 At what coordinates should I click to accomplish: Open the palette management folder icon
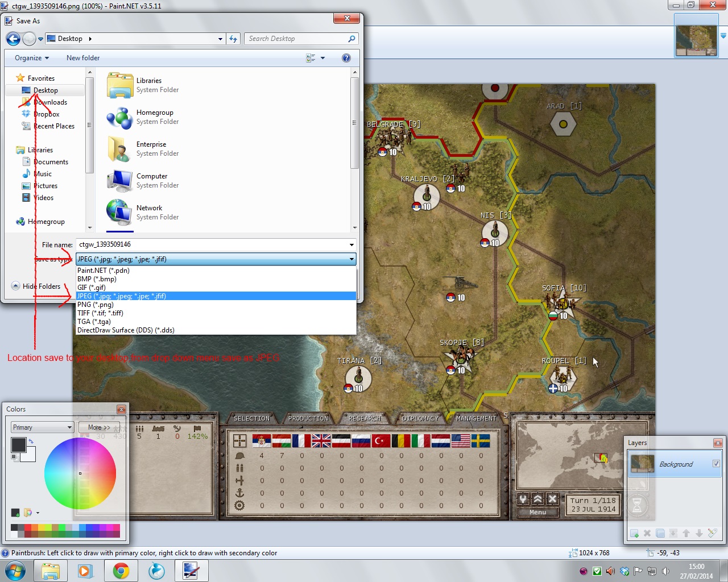(28, 513)
